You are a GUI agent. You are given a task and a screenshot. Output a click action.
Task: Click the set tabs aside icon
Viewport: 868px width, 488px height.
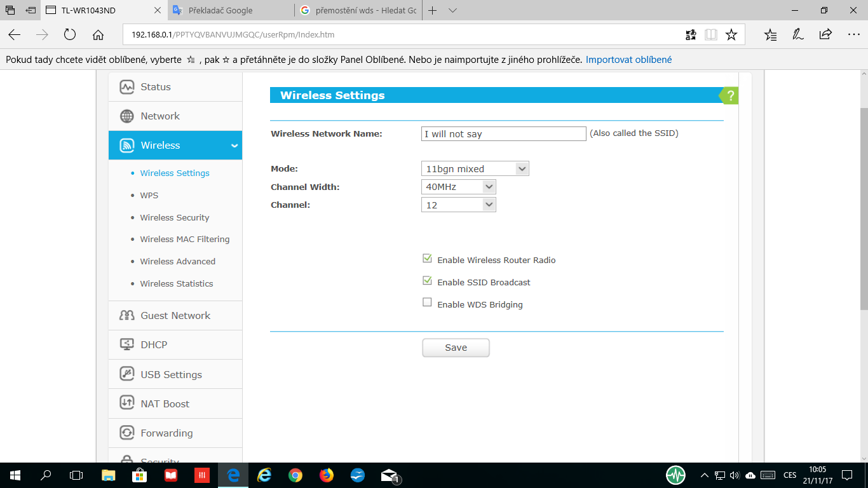[31, 11]
